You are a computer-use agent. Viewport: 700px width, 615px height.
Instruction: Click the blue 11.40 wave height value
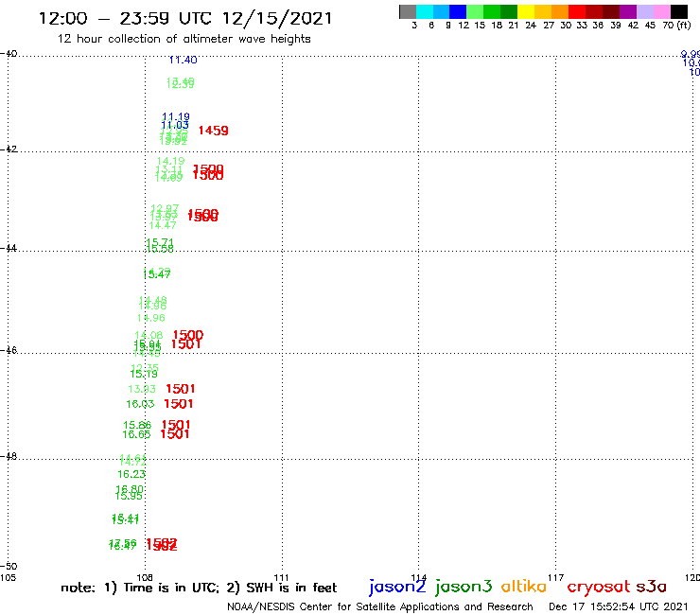pyautogui.click(x=183, y=60)
